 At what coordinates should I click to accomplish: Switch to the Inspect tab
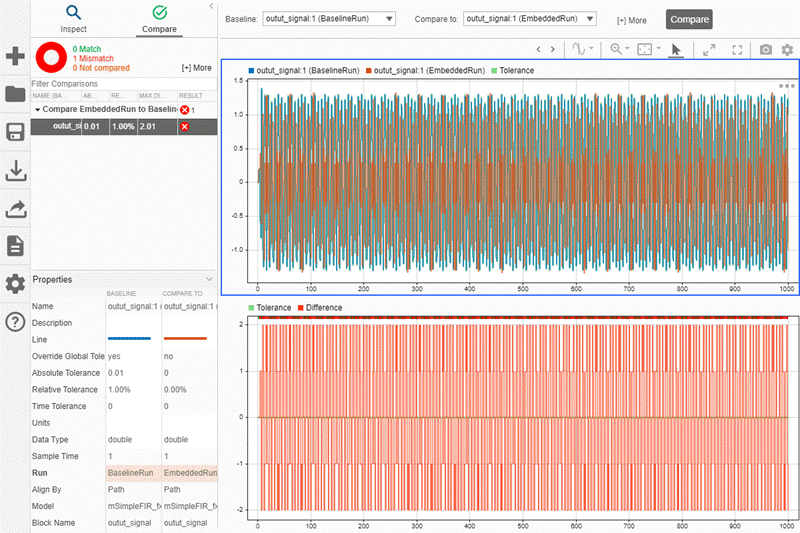(73, 18)
